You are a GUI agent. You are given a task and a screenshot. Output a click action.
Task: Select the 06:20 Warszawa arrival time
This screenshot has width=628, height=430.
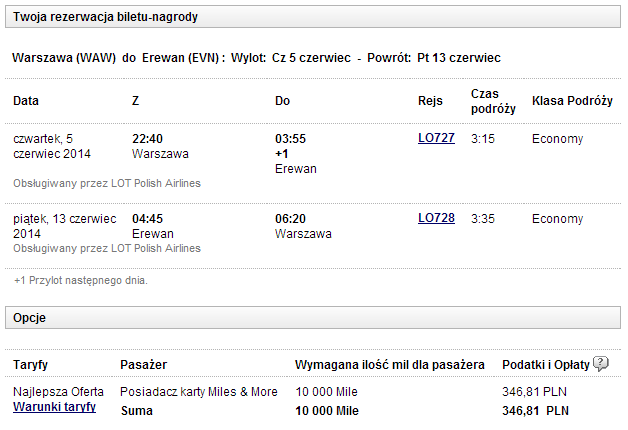(292, 218)
